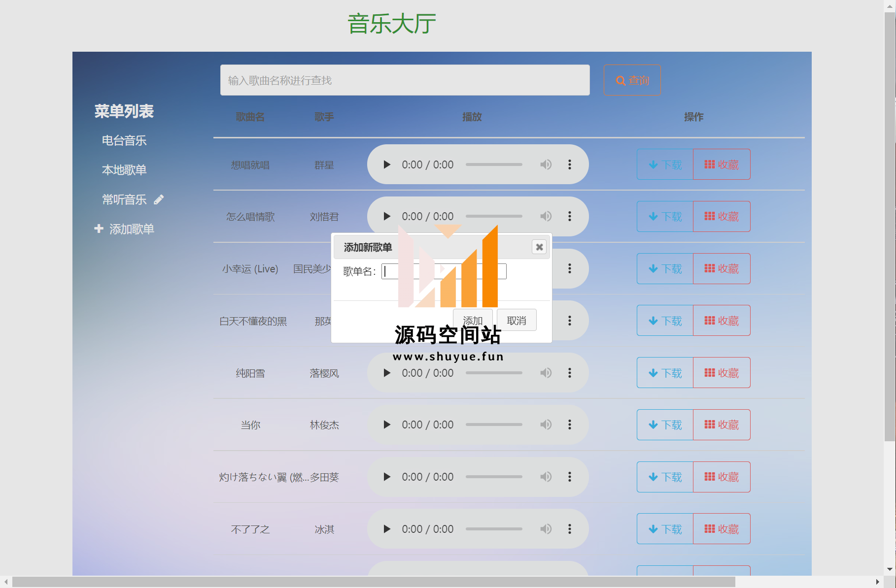896x588 pixels.
Task: Seek on the 纯阳雪 progress bar
Action: click(494, 373)
